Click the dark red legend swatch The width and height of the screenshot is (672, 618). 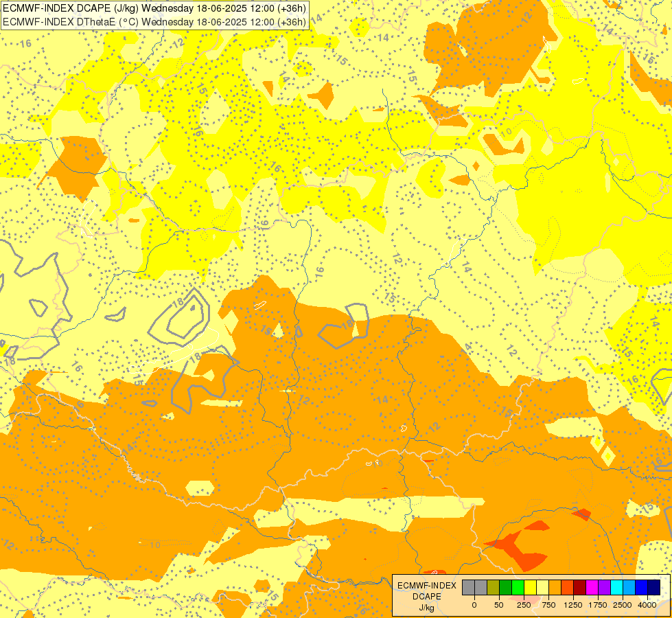(x=579, y=588)
